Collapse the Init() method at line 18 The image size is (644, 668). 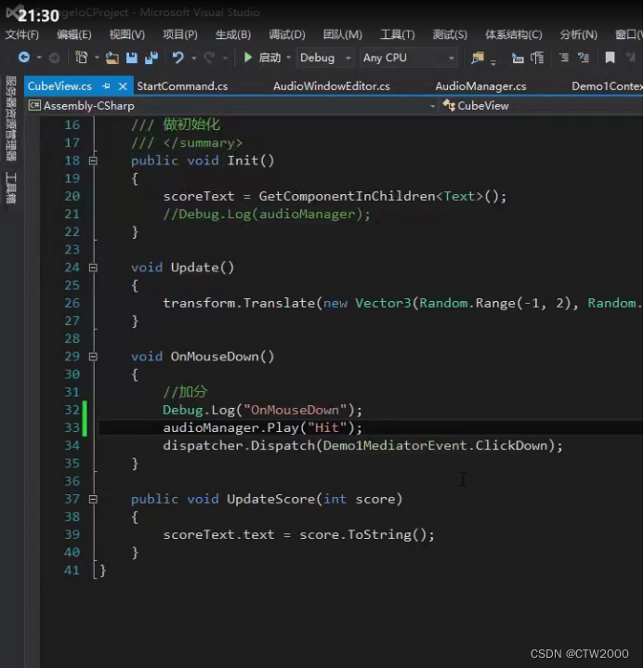(93, 161)
